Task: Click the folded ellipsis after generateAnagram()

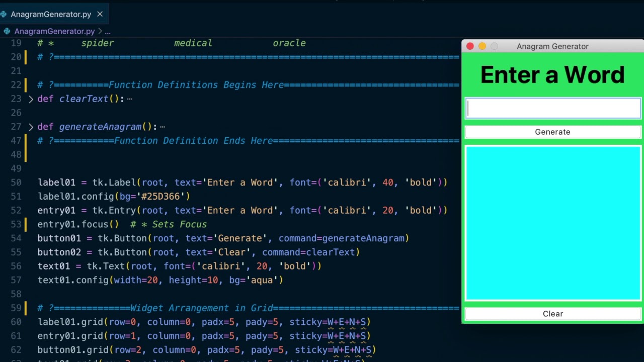Action: [162, 127]
